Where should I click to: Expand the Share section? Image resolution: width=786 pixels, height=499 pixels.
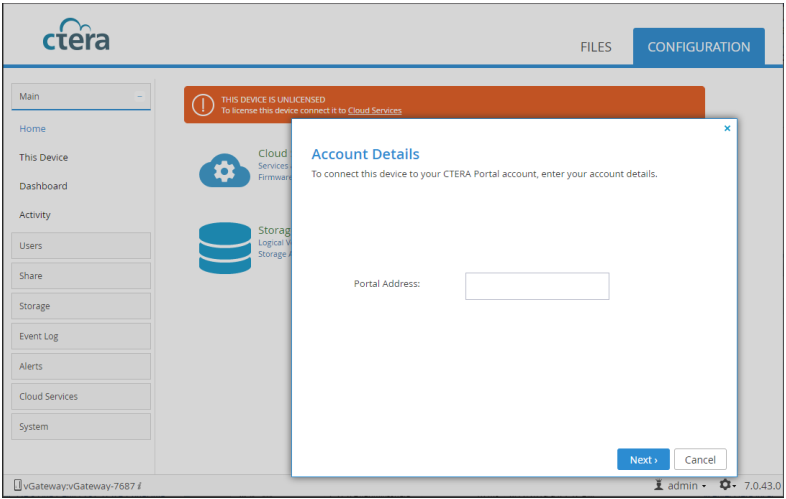[81, 276]
